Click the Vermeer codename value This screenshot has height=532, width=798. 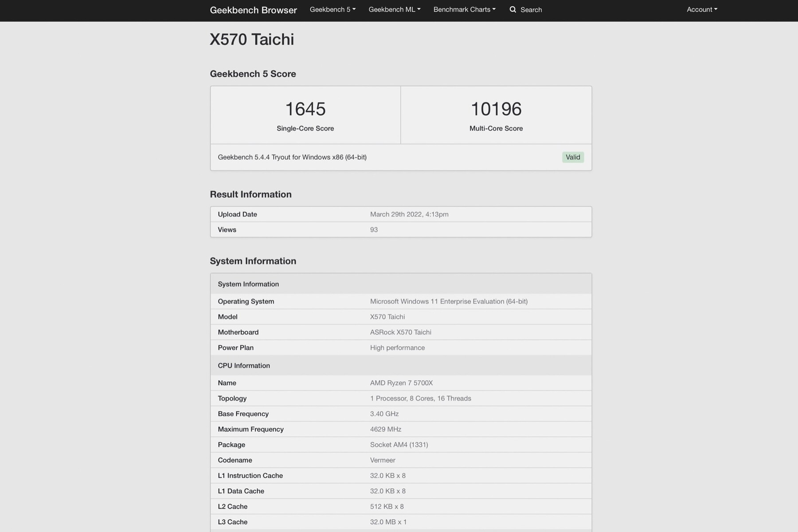[x=383, y=460]
